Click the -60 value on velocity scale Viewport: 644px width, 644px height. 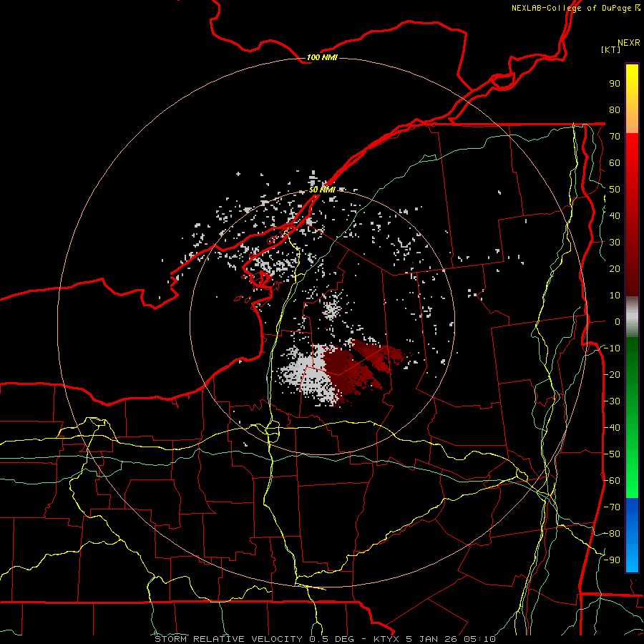612,481
